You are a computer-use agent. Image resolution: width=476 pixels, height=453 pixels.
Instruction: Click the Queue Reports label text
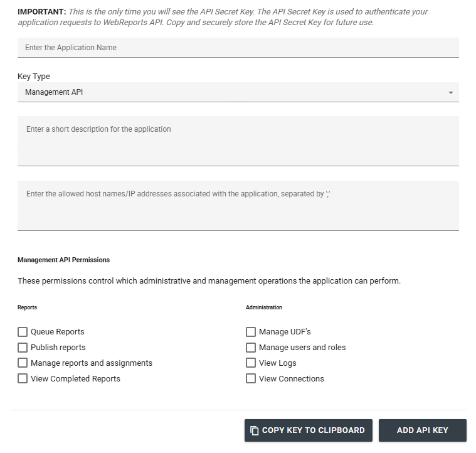click(x=57, y=331)
